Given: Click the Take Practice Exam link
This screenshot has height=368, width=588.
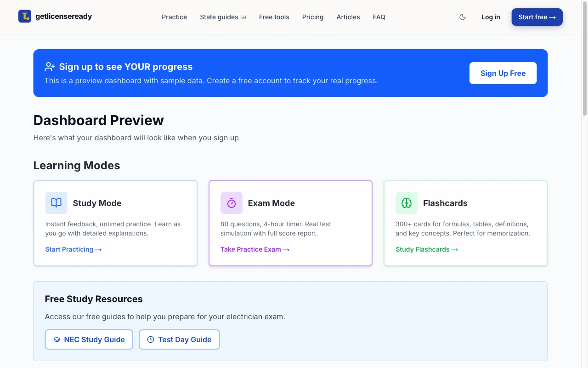Looking at the screenshot, I should pyautogui.click(x=255, y=249).
